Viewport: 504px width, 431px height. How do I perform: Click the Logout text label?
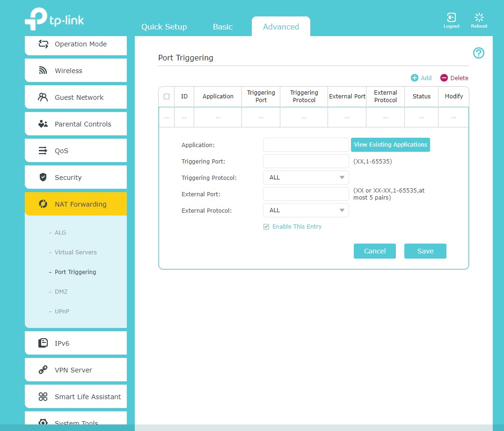(451, 26)
